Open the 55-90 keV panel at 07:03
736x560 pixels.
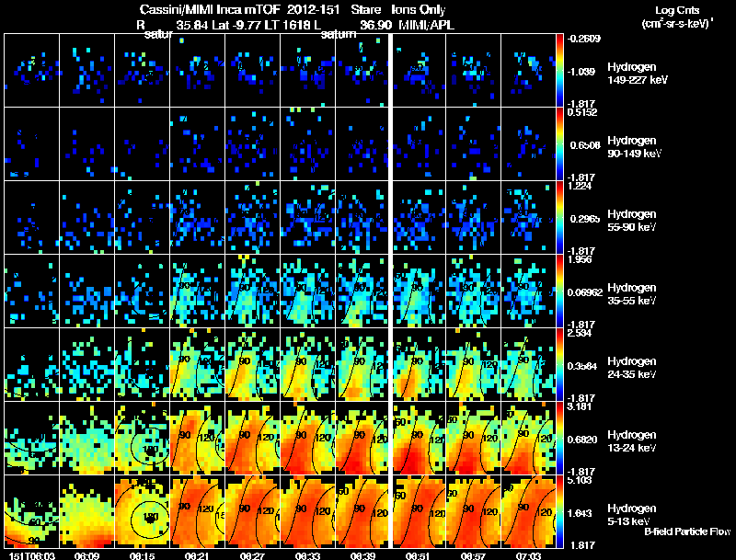pos(528,218)
